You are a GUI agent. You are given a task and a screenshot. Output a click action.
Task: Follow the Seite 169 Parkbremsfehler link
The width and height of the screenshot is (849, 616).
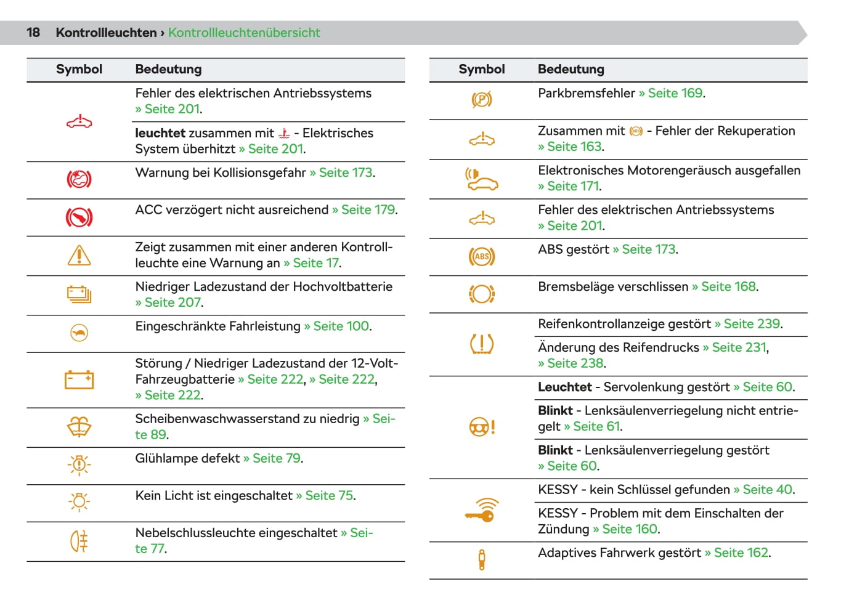tap(675, 93)
